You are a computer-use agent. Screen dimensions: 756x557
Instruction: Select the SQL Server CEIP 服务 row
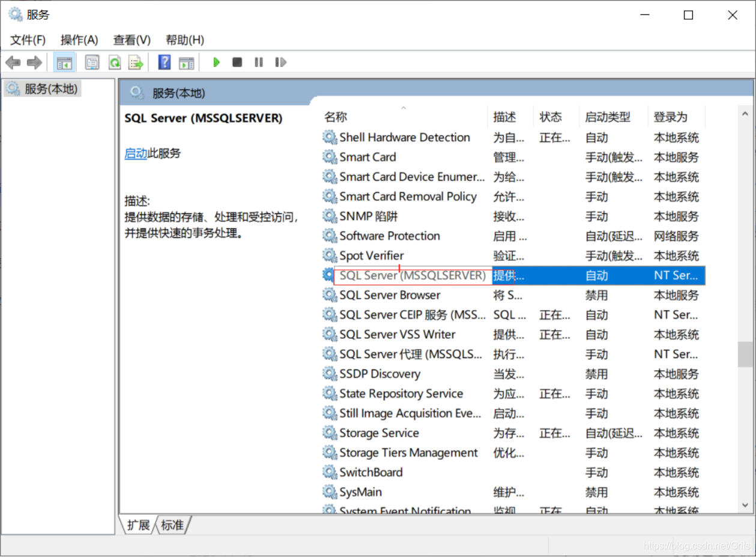coord(513,315)
